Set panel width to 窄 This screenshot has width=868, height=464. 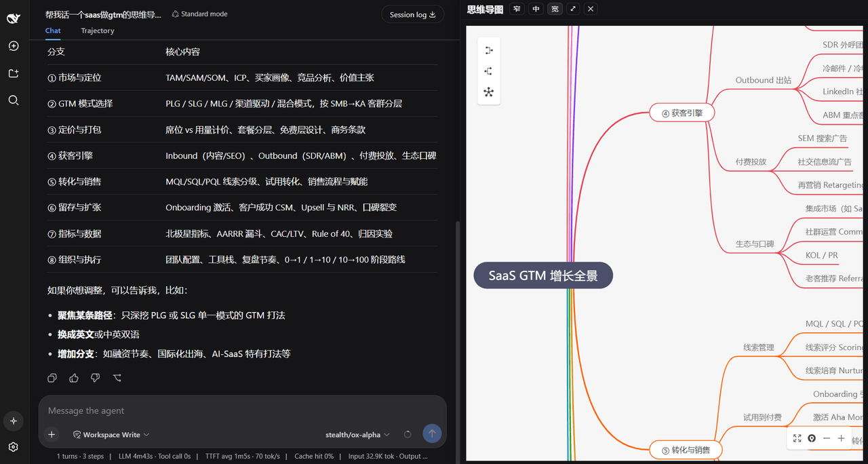point(517,9)
